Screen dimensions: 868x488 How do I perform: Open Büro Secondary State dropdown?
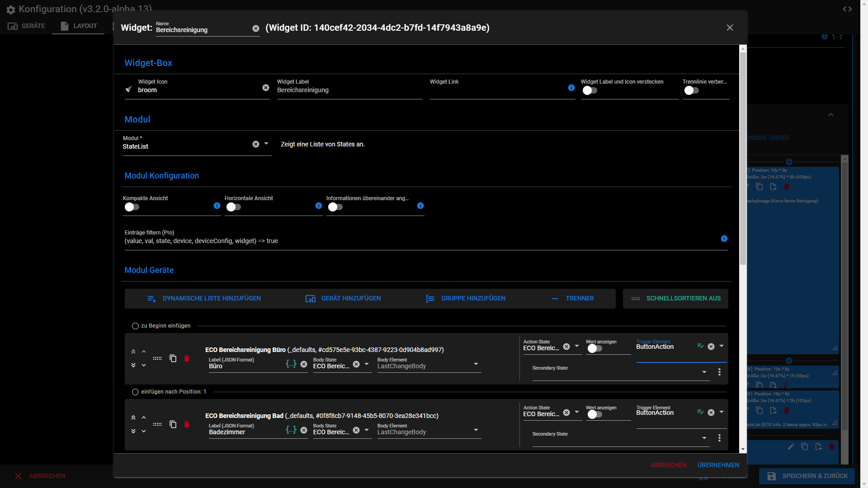click(704, 372)
